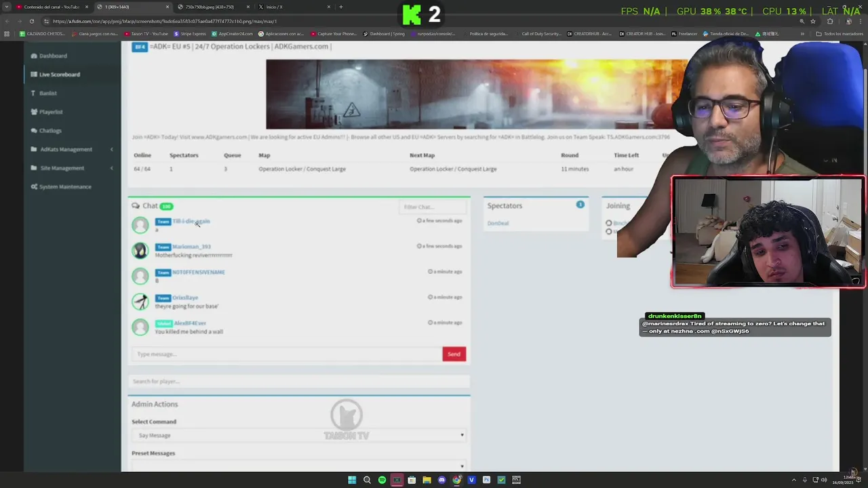
Task: Click the green 100 chat count badge
Action: click(166, 206)
